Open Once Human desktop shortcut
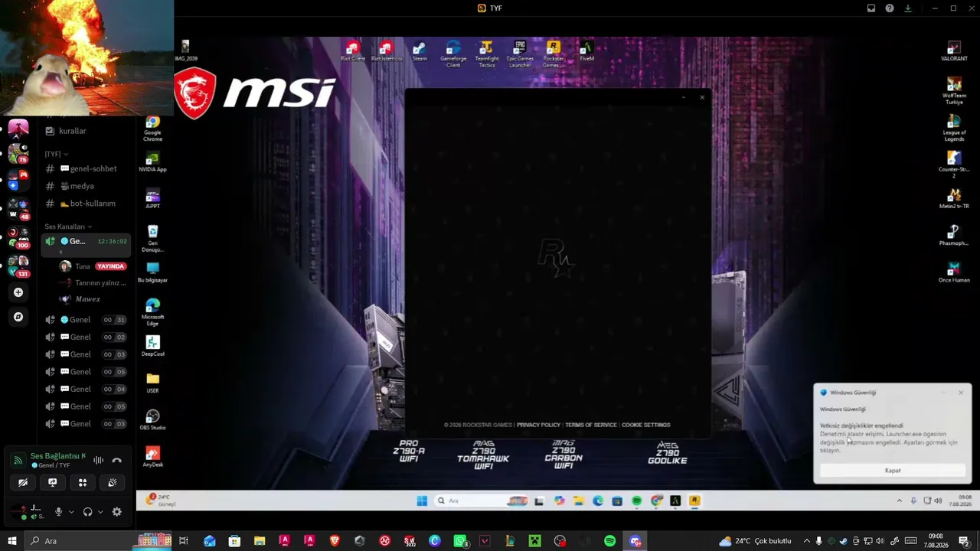Viewport: 980px width, 551px height. 954,272
